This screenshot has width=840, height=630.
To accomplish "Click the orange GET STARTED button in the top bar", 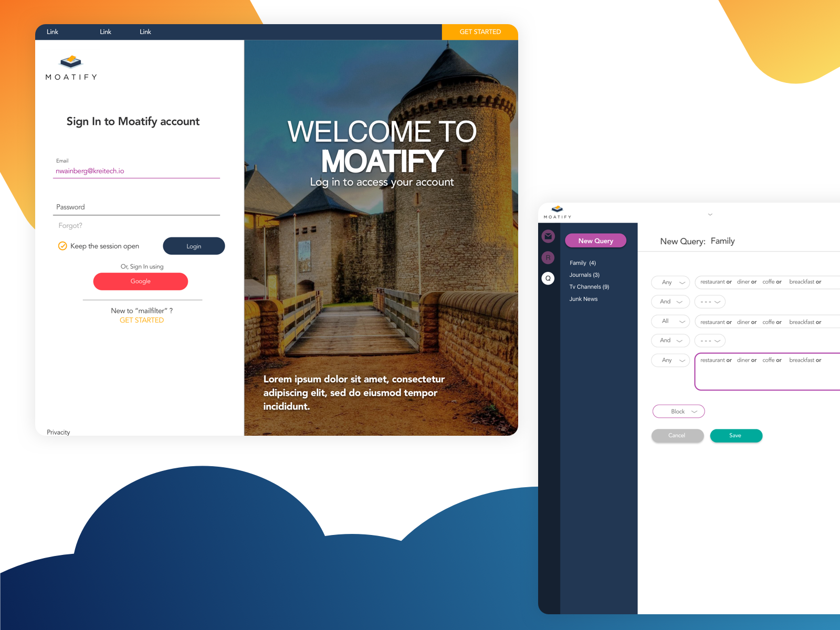I will click(x=480, y=32).
